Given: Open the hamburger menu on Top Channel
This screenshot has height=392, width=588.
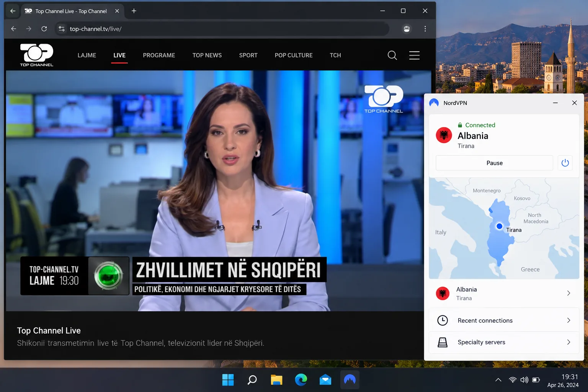Looking at the screenshot, I should (x=414, y=56).
